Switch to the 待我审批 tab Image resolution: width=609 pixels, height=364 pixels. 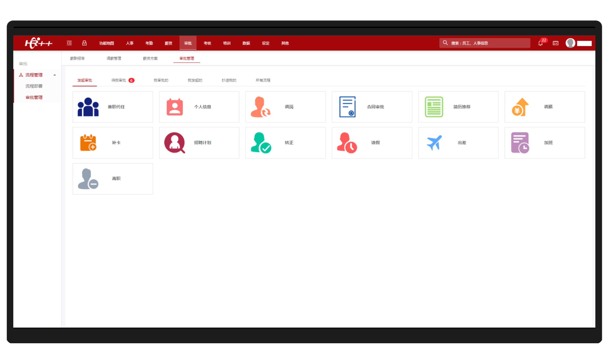123,80
